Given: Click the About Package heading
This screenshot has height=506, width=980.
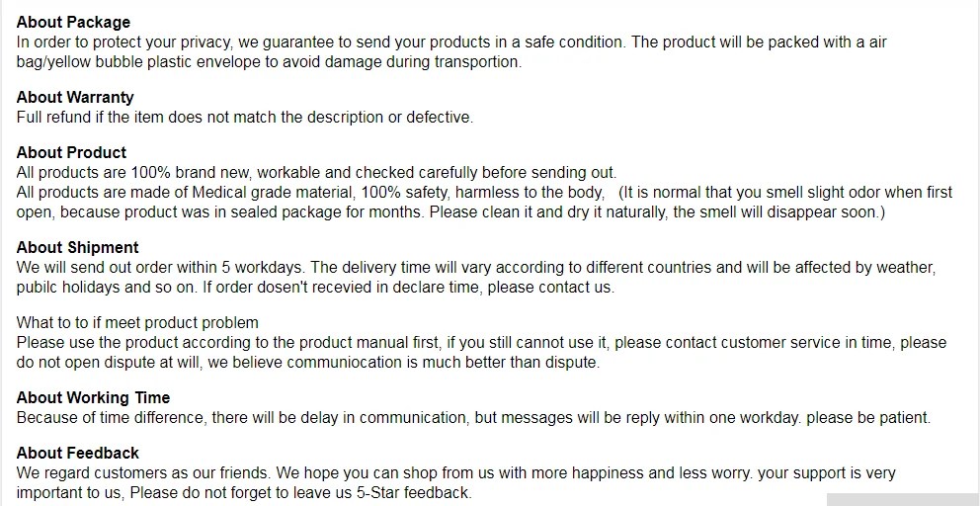Looking at the screenshot, I should coord(73,23).
